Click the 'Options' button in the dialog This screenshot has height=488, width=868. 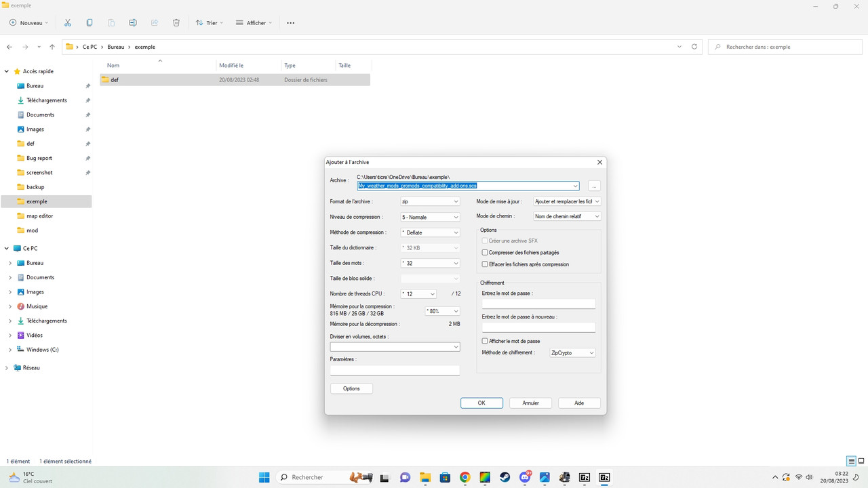click(x=351, y=388)
